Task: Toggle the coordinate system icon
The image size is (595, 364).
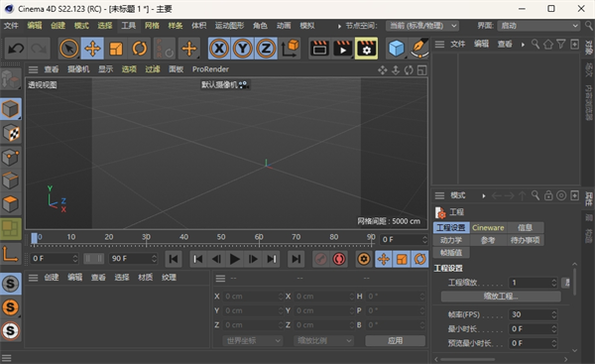Action: coord(290,49)
